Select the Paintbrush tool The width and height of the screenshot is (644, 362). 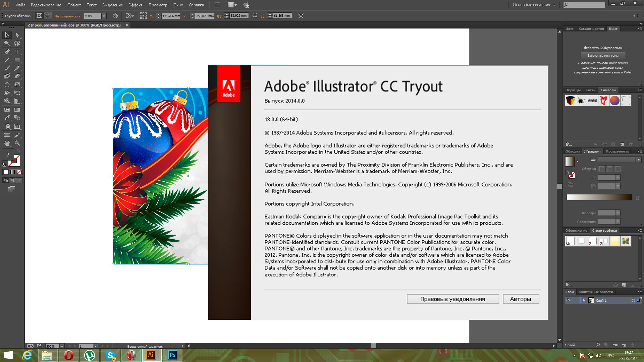(7, 68)
